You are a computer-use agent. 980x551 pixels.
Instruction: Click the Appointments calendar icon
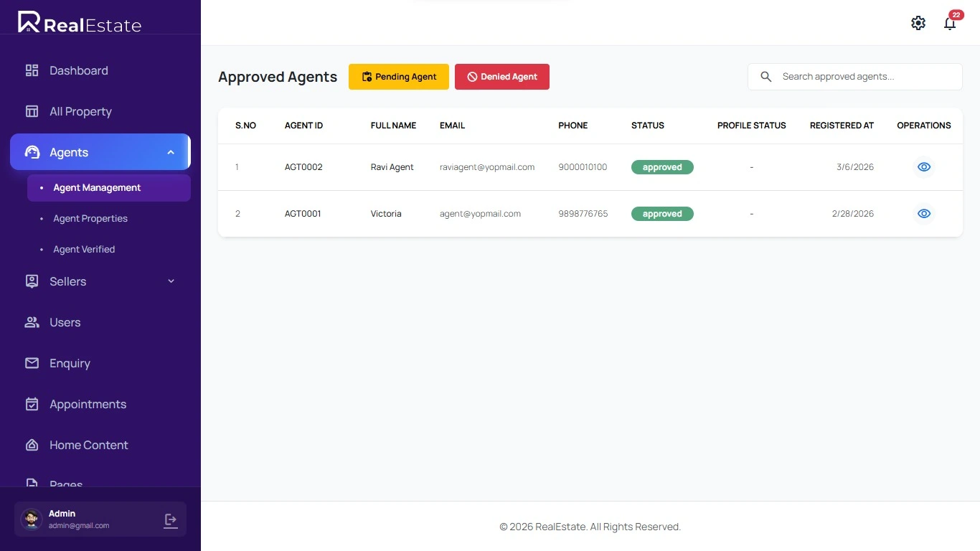point(32,404)
